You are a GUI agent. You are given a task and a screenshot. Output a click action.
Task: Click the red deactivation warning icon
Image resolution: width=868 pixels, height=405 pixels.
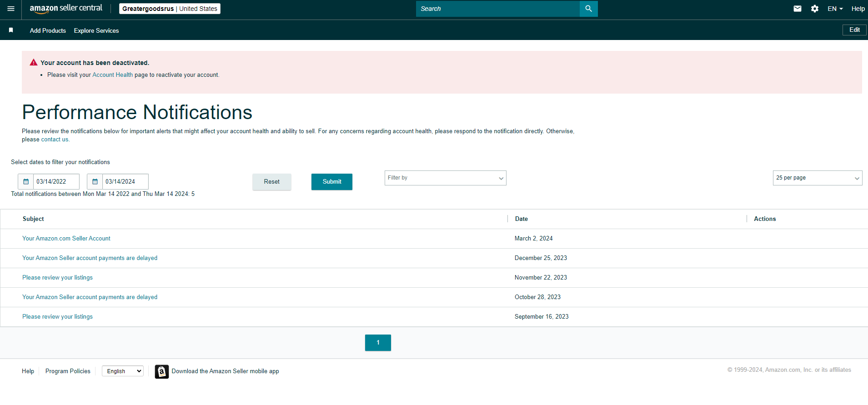coord(34,62)
